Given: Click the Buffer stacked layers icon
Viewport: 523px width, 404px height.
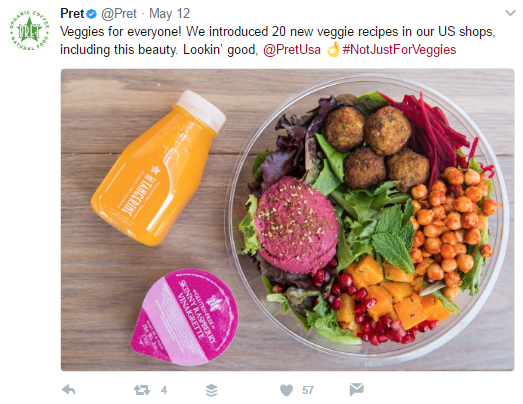Looking at the screenshot, I should click(212, 390).
